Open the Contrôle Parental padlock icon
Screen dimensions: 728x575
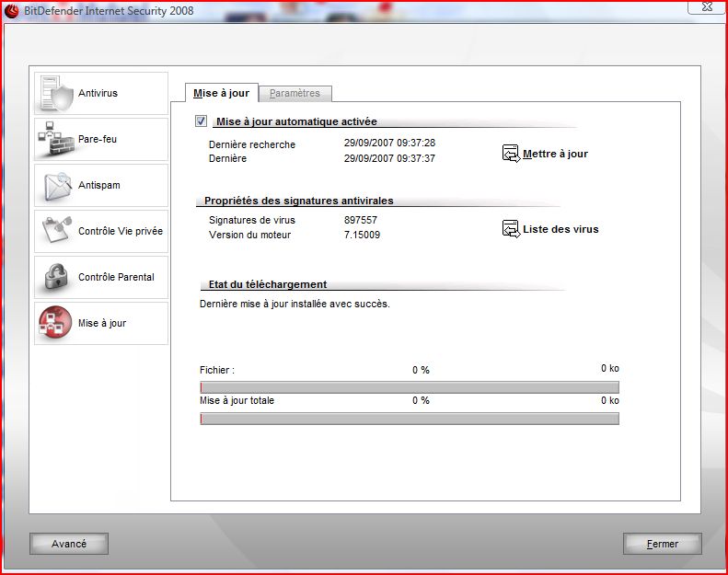tap(56, 277)
